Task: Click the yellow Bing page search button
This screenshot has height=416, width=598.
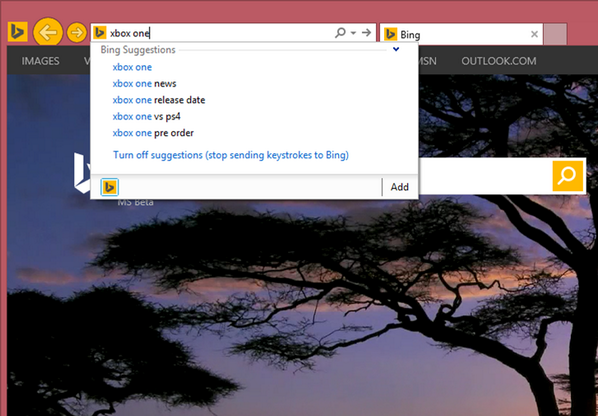Action: (567, 176)
